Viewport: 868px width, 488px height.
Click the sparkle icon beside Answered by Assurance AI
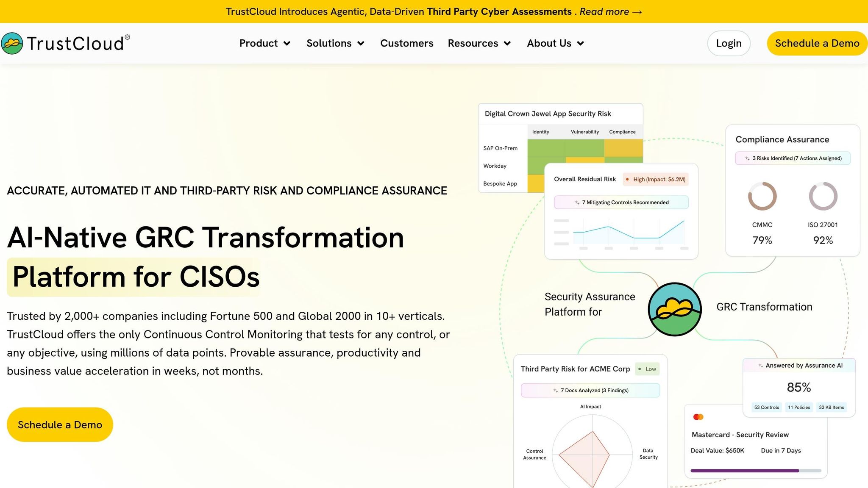(x=761, y=366)
